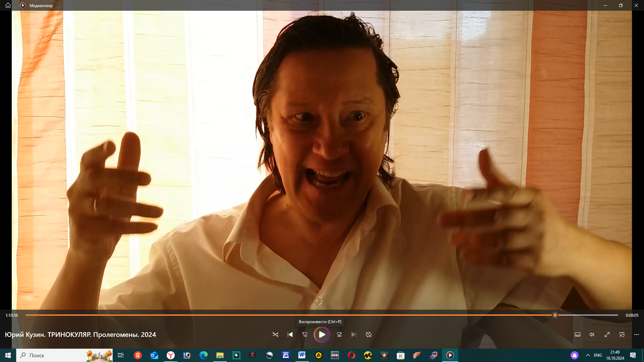Screen dimensions: 644x362
Task: Open Microsoft Store from taskbar
Action: [x=400, y=355]
